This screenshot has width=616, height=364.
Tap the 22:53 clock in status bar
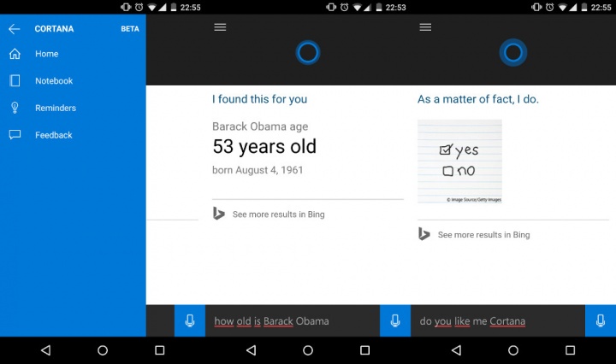tap(395, 7)
